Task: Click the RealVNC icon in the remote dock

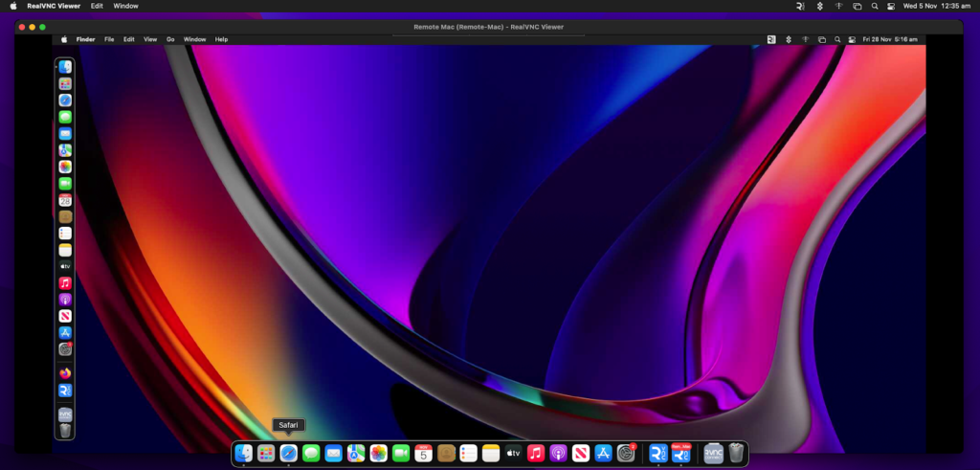Action: (65, 391)
